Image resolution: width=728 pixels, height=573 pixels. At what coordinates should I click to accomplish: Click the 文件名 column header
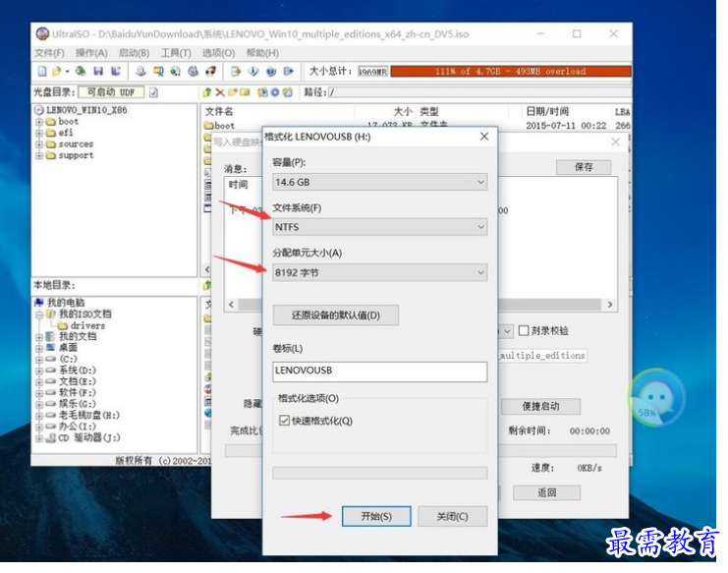pyautogui.click(x=219, y=111)
